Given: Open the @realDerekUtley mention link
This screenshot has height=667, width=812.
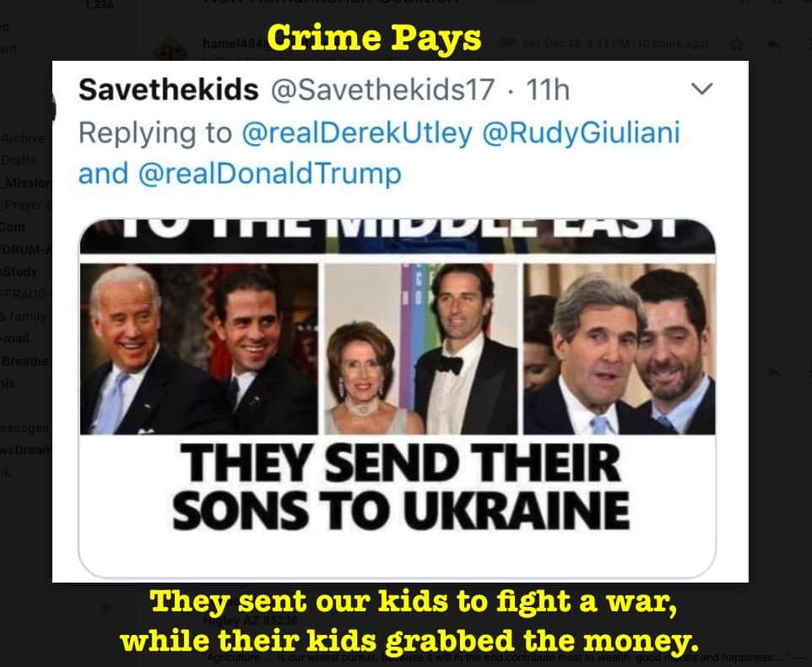Looking at the screenshot, I should (357, 133).
